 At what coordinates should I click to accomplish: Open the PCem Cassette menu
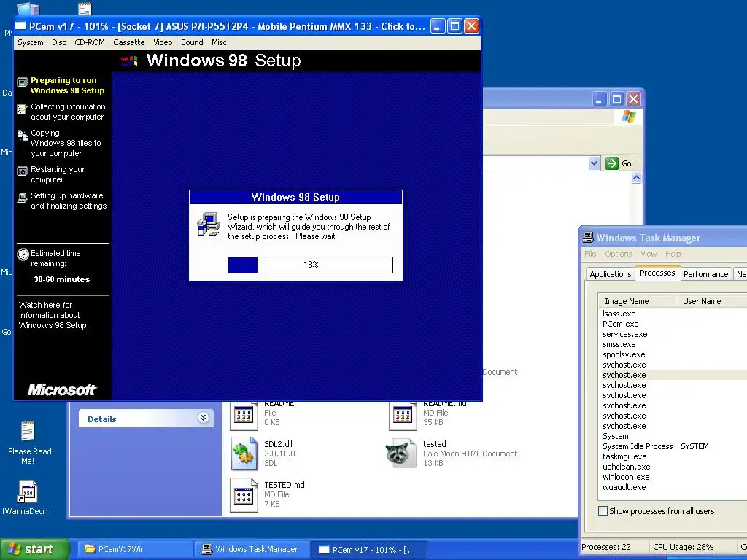click(129, 42)
